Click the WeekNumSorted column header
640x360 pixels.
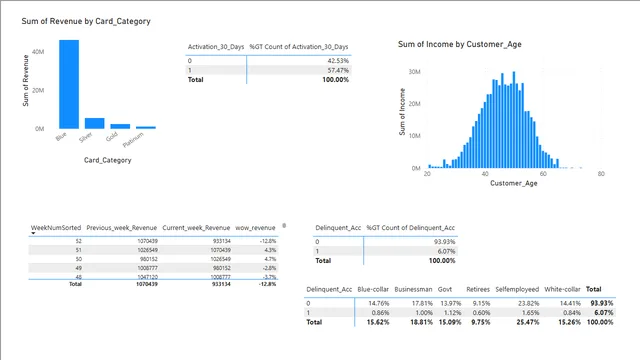[x=56, y=228]
